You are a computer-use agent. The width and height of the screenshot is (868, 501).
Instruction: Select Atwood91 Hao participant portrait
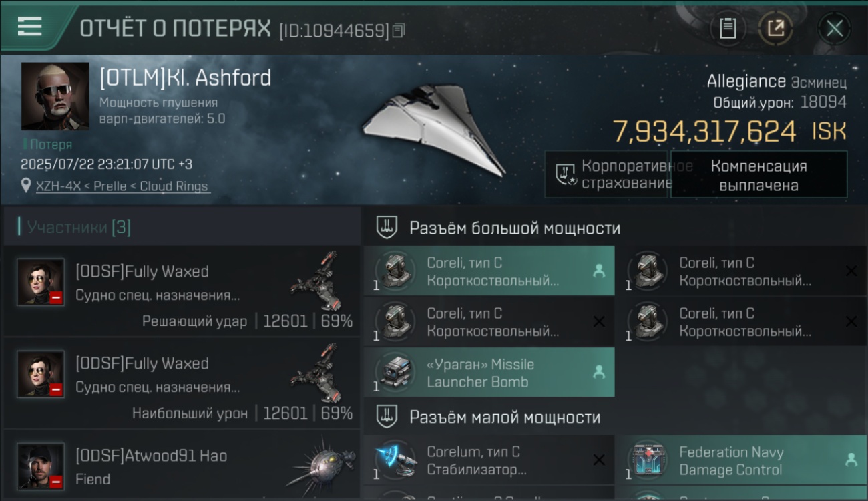tap(41, 466)
